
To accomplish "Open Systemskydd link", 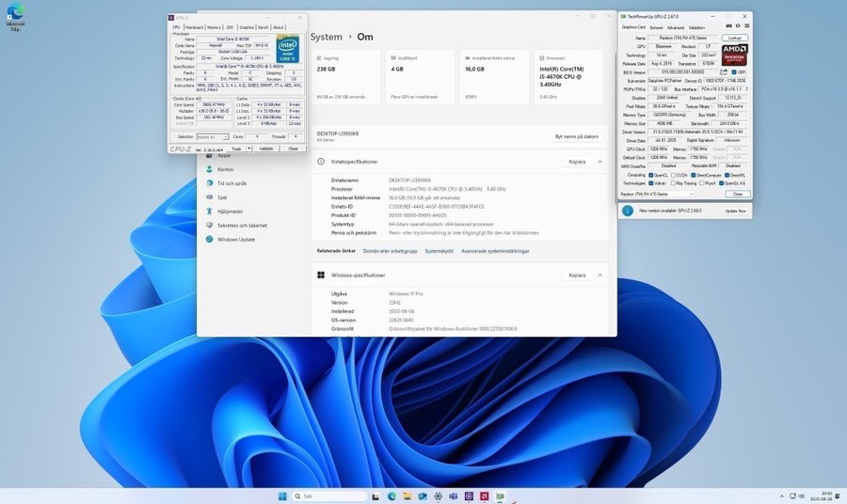I will [439, 251].
